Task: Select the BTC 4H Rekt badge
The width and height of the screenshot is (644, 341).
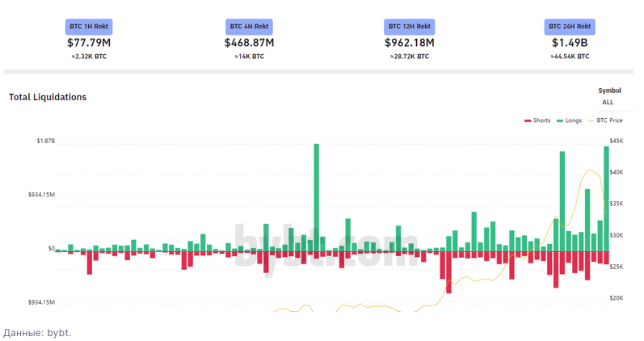Action: click(249, 27)
